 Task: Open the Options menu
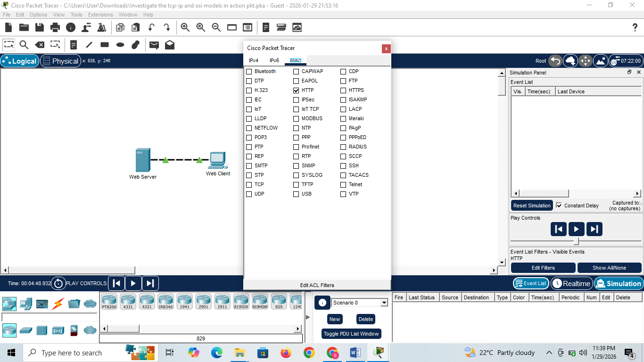point(38,15)
